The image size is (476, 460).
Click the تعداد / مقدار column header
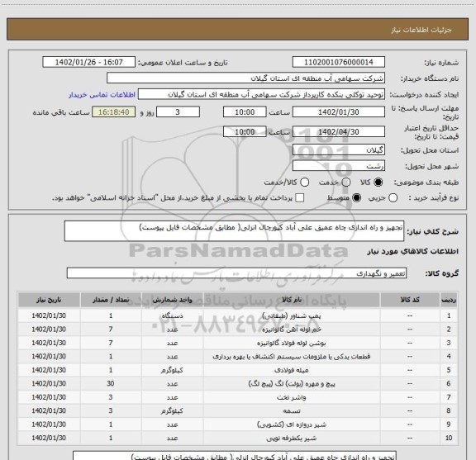111,300
